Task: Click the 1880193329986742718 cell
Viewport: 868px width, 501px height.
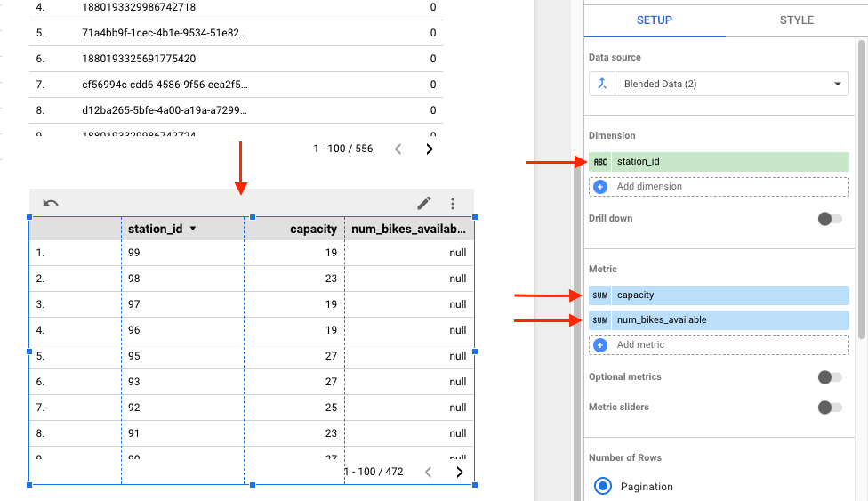Action: click(x=139, y=7)
